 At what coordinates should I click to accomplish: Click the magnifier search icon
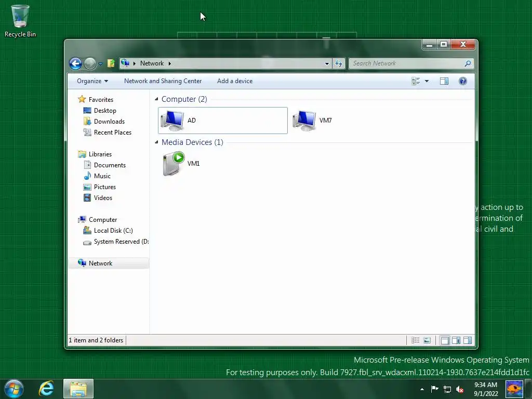(x=468, y=63)
